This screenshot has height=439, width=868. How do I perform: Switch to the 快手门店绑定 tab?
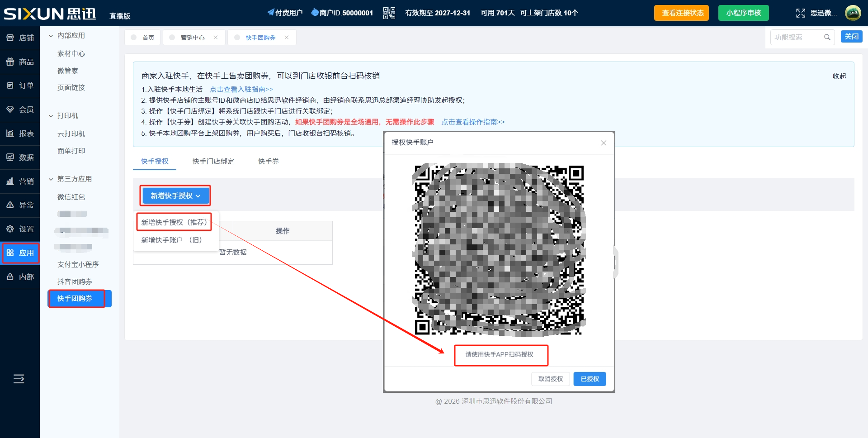(x=213, y=162)
